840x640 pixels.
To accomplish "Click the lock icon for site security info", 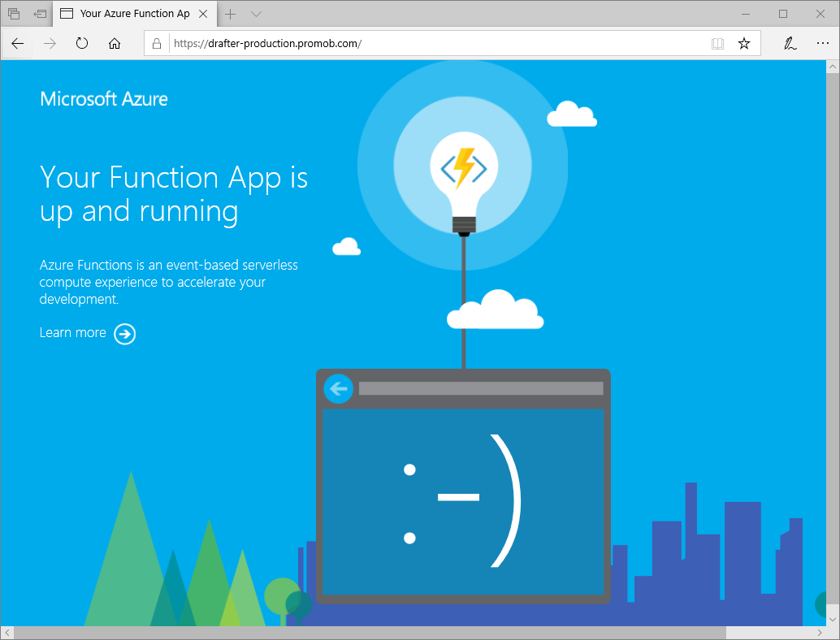I will 157,43.
